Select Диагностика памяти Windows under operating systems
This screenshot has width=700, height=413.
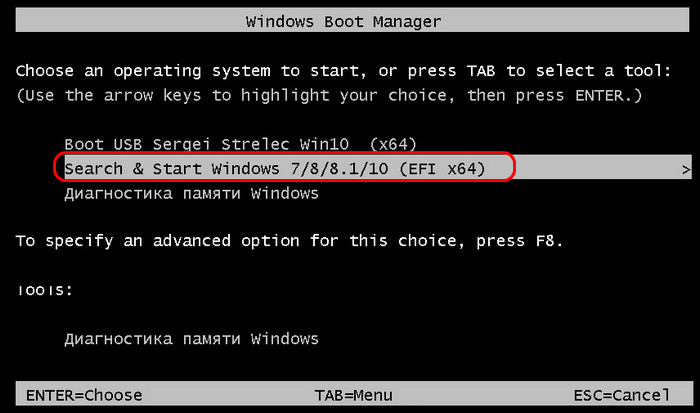click(192, 193)
